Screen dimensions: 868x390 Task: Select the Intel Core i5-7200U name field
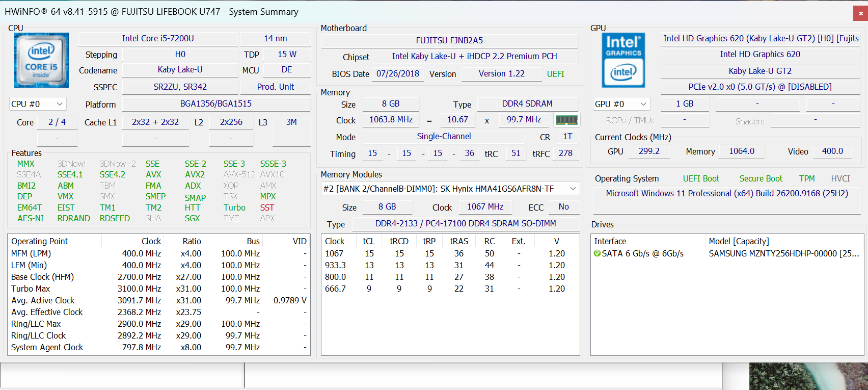pyautogui.click(x=158, y=39)
